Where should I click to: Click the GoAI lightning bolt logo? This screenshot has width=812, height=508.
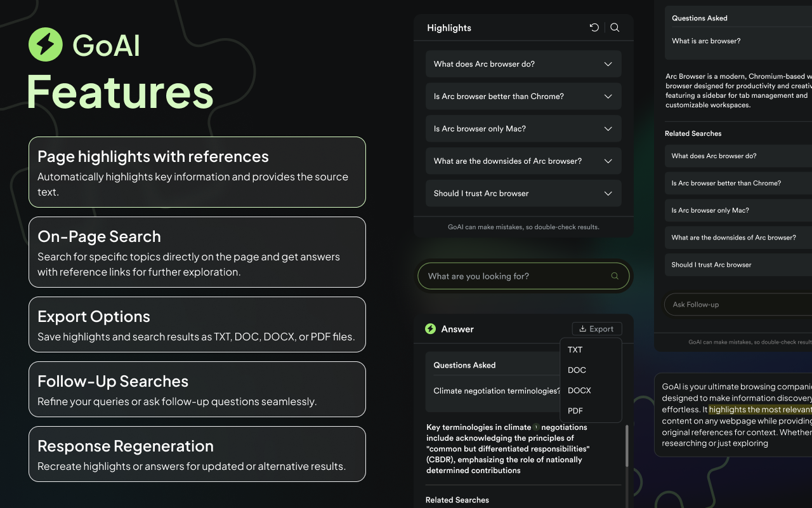pos(46,45)
